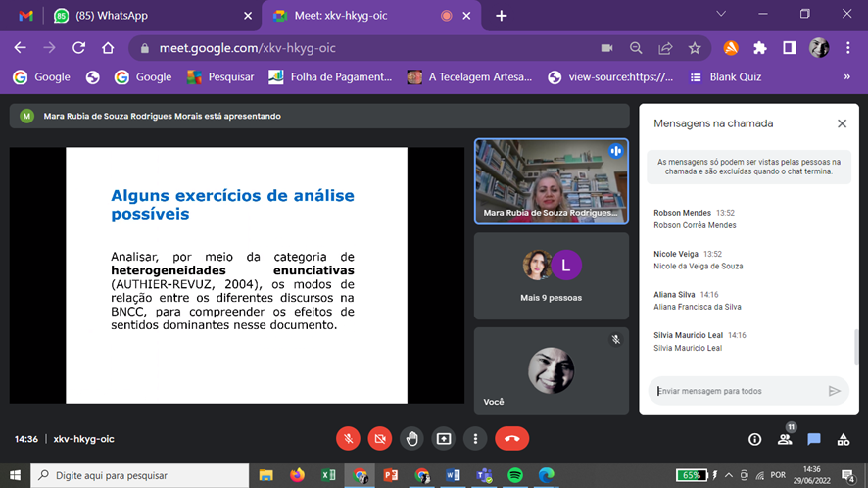Open a new browser tab
Viewport: 868px width, 488px height.
click(502, 16)
